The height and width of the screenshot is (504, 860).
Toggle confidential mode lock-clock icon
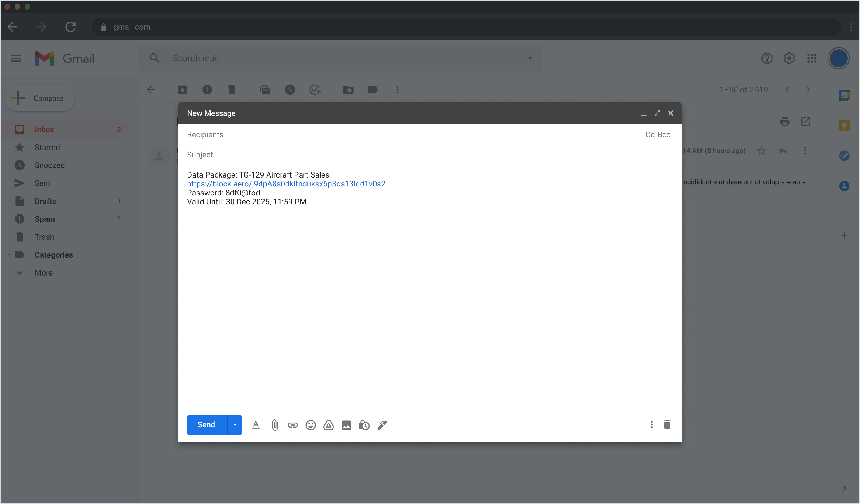[x=364, y=425]
